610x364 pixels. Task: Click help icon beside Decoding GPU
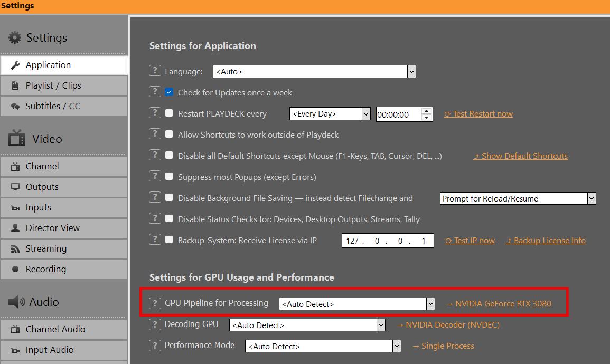pos(154,324)
